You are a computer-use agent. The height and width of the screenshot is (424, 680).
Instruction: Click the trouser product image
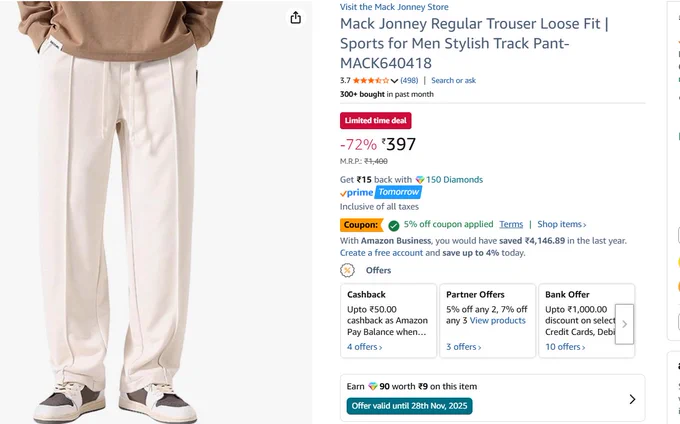click(117, 212)
